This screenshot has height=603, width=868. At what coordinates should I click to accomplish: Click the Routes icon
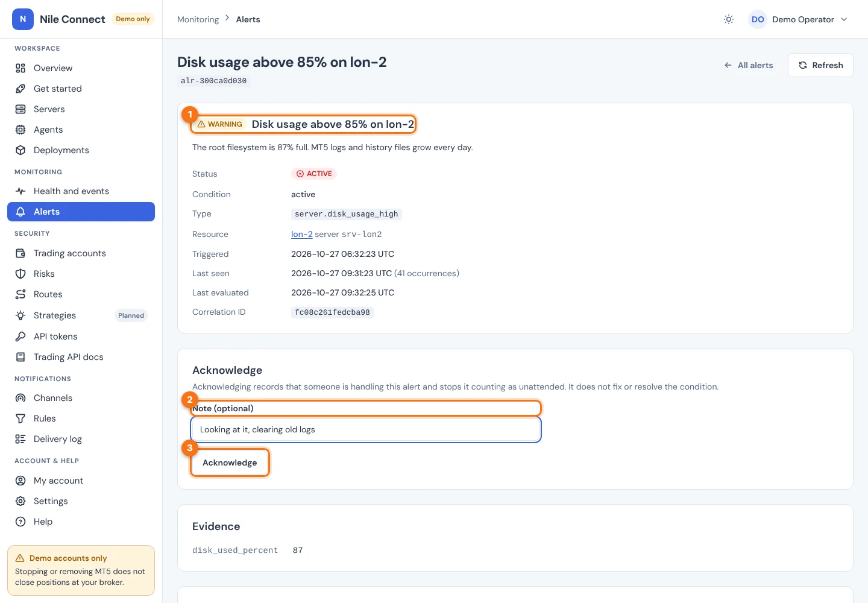pyautogui.click(x=20, y=294)
